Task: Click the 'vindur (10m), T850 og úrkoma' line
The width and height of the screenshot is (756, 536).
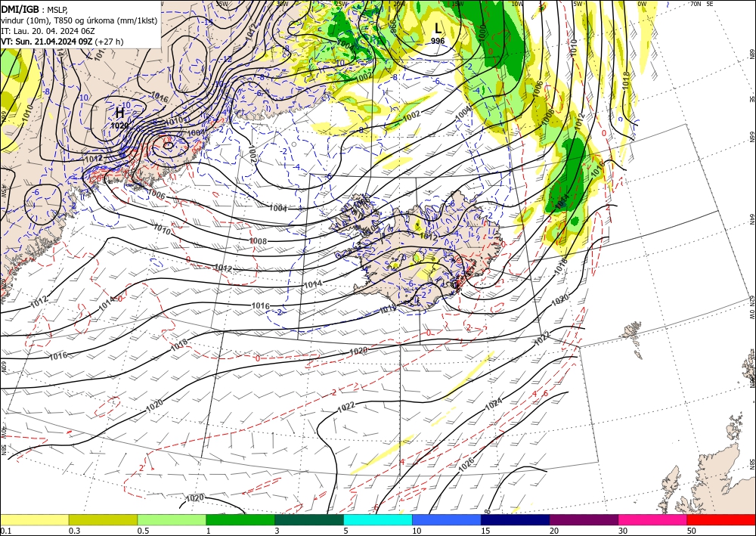Action: click(x=79, y=20)
